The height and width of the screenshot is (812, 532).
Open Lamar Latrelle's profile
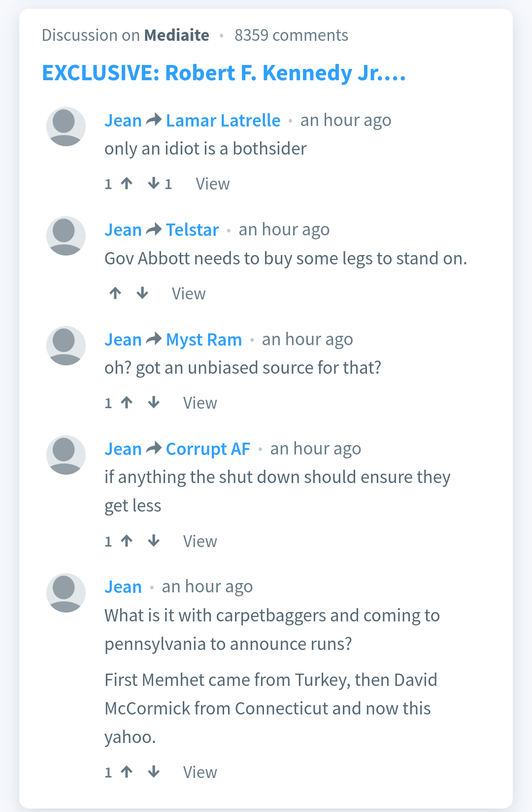pyautogui.click(x=223, y=121)
